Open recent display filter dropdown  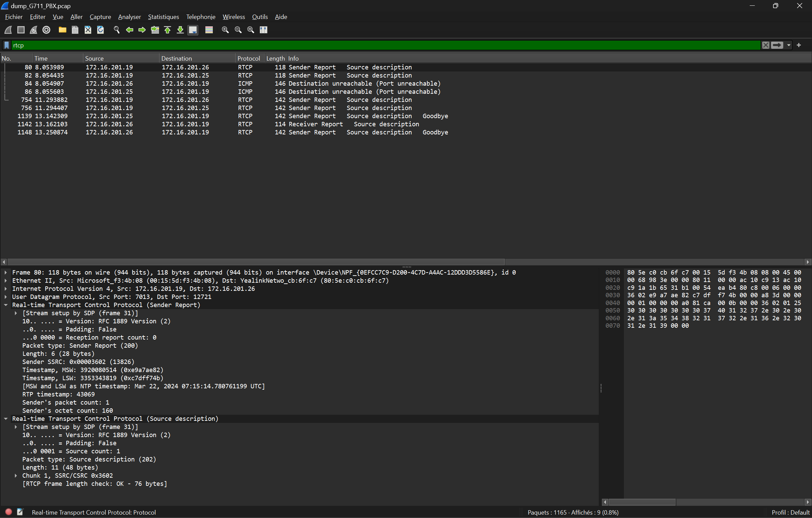[x=789, y=45]
